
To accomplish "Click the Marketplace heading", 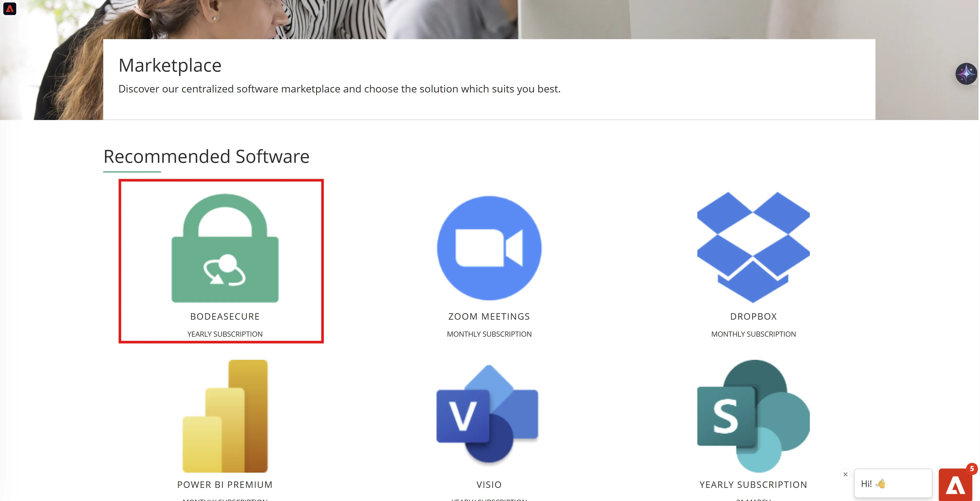I will point(170,65).
